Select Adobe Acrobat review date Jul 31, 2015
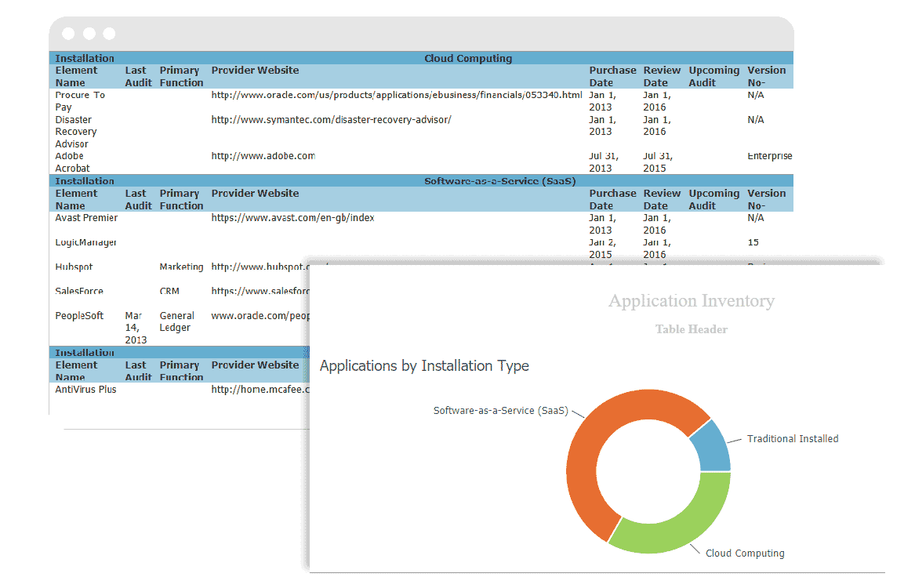 pyautogui.click(x=658, y=162)
